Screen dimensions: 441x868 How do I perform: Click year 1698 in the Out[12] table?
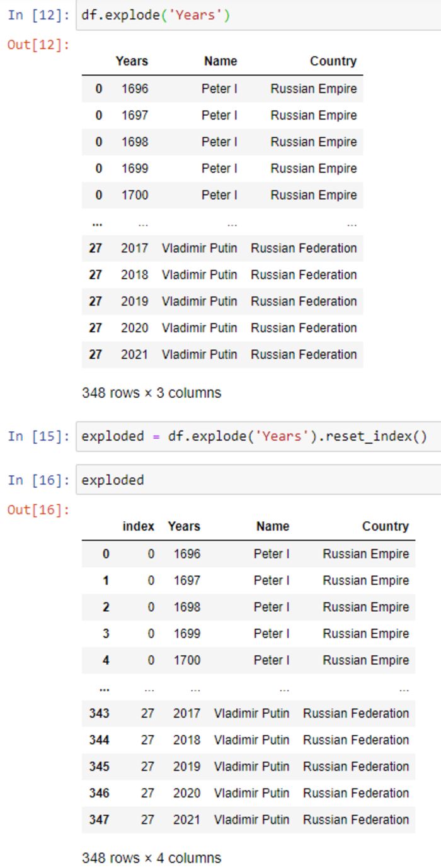coord(135,142)
